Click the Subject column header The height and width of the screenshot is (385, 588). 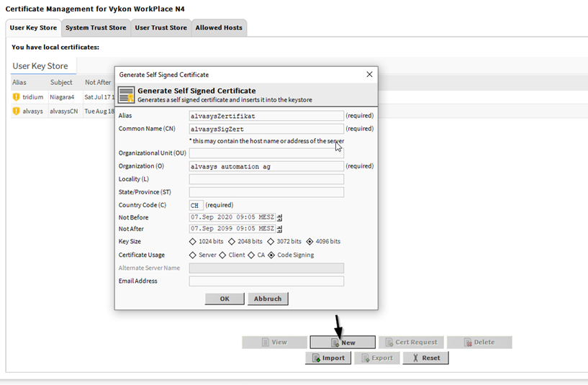61,83
